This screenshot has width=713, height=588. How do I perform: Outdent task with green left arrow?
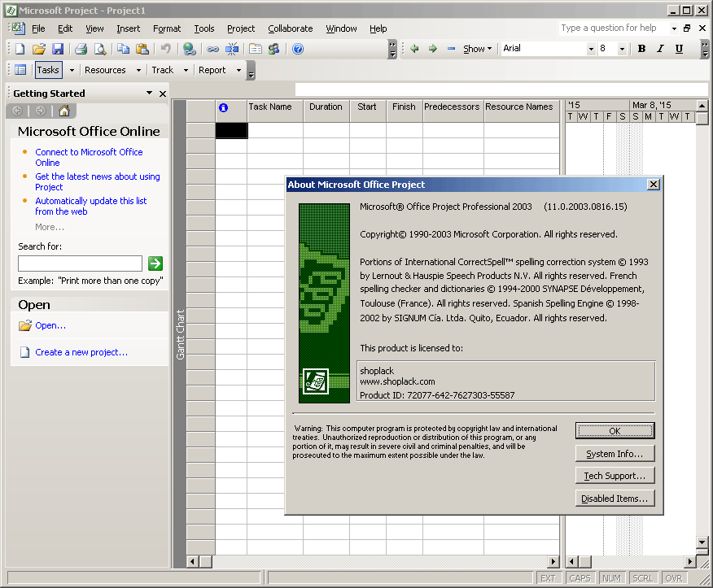414,48
